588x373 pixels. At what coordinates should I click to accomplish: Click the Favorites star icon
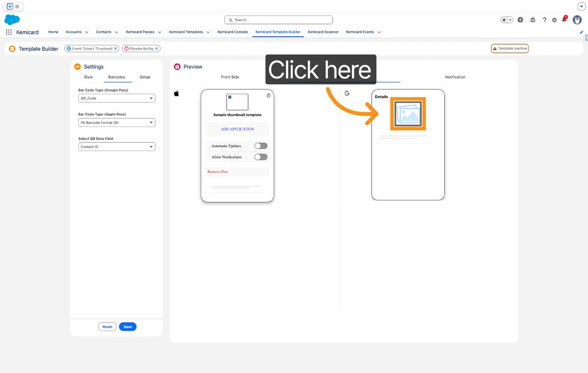pos(504,20)
